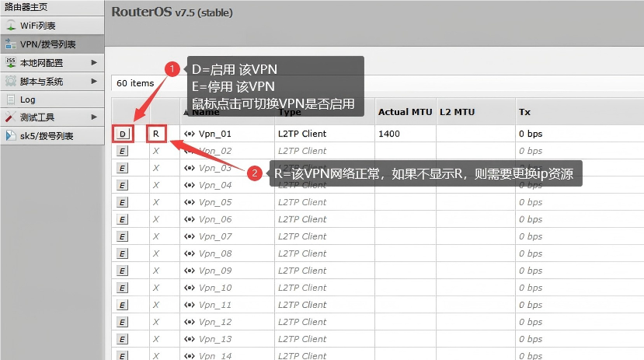Open the Vpn_08 interface entry
This screenshot has width=644, height=360.
(215, 253)
